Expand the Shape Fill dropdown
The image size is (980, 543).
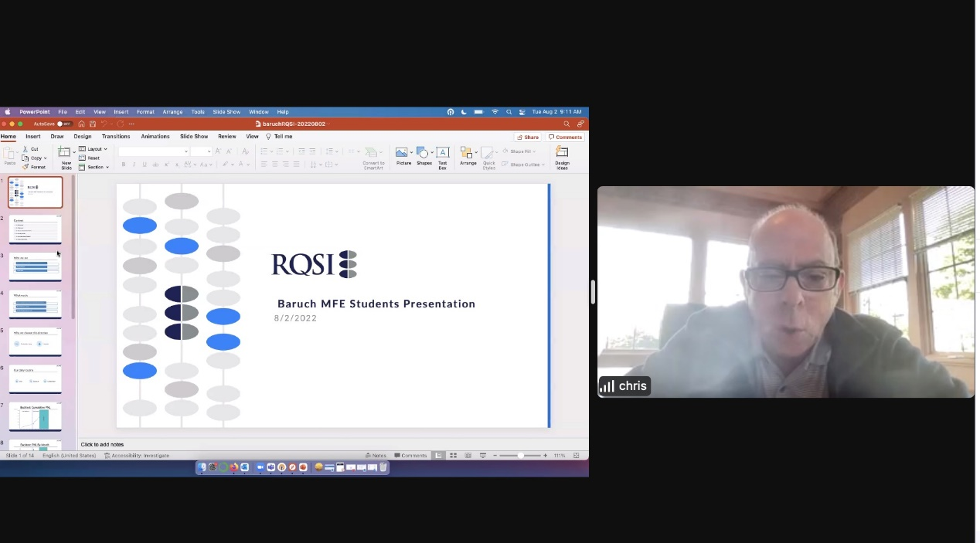coord(534,151)
